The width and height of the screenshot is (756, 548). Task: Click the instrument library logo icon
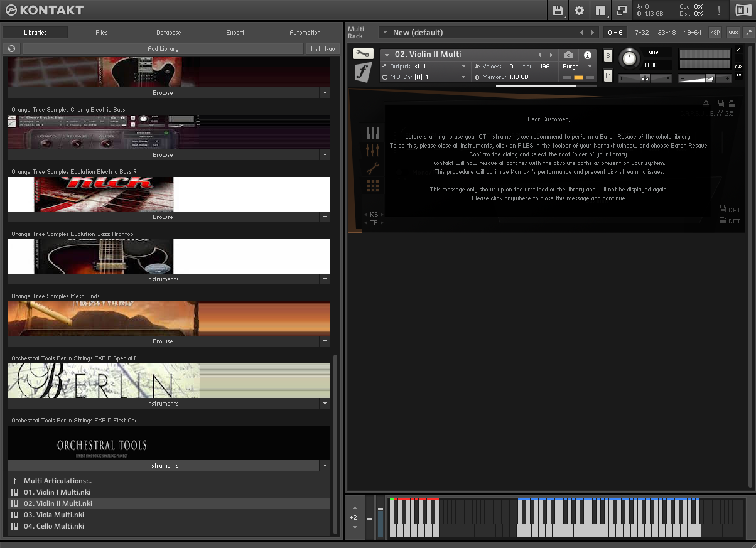point(363,73)
